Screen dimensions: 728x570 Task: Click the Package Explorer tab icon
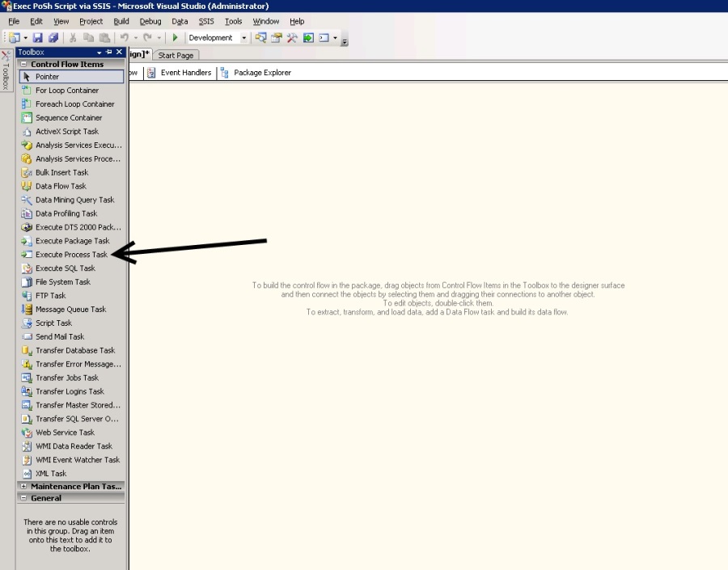(x=225, y=73)
